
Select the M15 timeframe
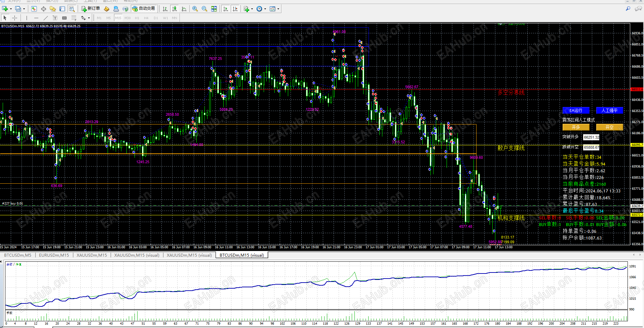tap(118, 18)
